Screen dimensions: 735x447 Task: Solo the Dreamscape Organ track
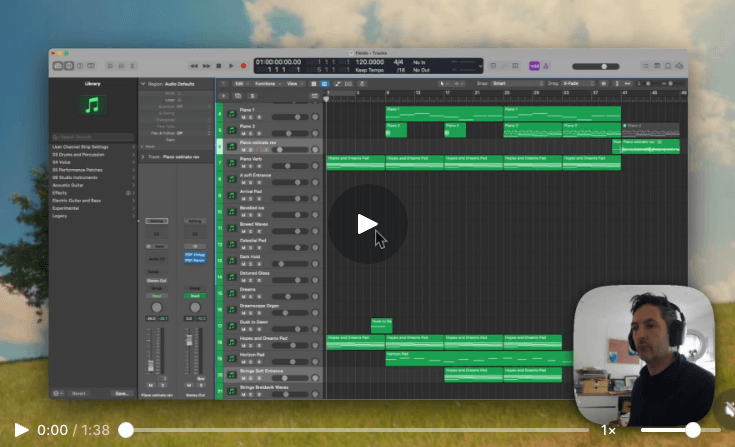click(x=251, y=313)
